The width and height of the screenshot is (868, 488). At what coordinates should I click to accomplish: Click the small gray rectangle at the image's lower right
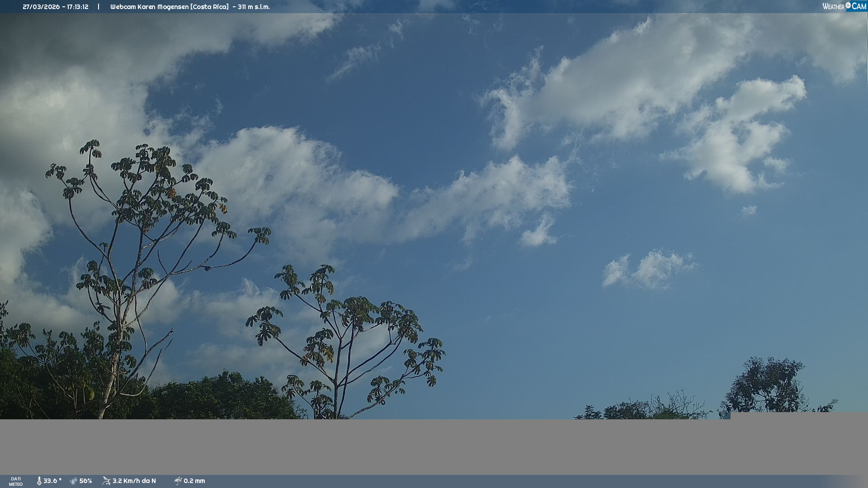point(798,416)
